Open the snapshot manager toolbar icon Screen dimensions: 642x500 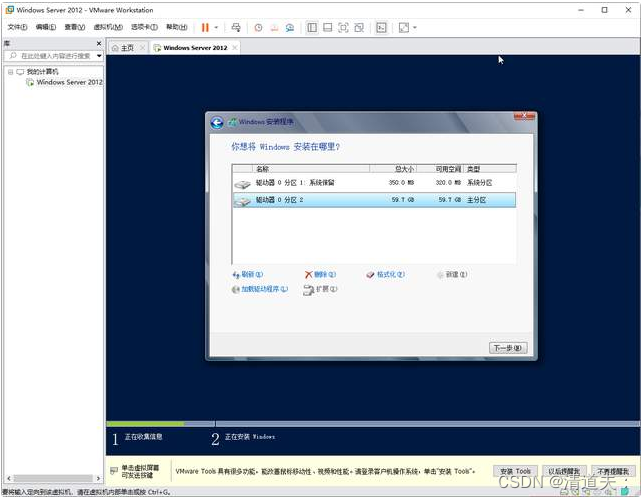[x=289, y=27]
